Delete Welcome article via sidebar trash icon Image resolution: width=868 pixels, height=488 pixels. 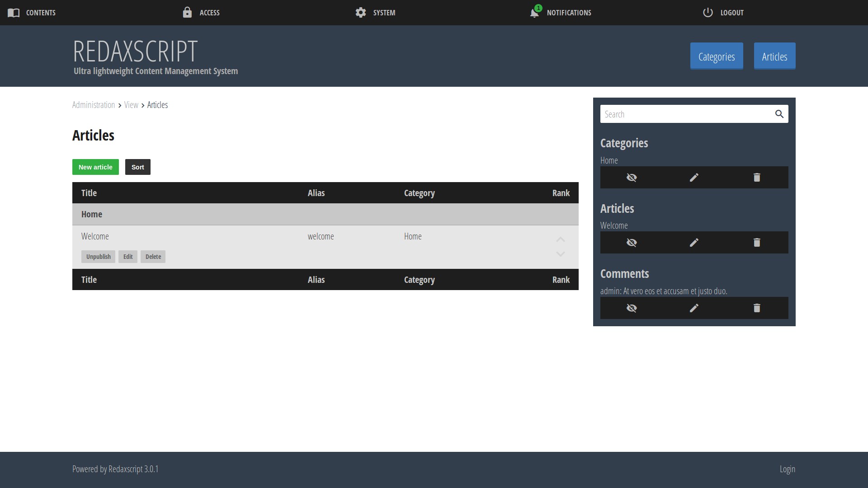coord(757,243)
